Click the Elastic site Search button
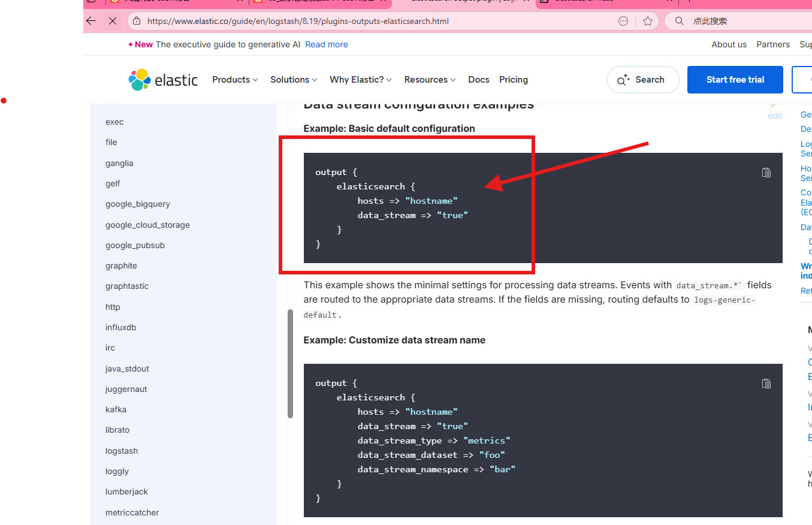The width and height of the screenshot is (812, 525). tap(643, 80)
